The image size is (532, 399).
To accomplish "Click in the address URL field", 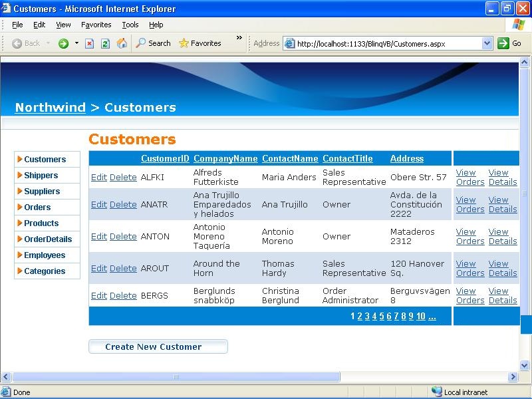I will tap(388, 44).
